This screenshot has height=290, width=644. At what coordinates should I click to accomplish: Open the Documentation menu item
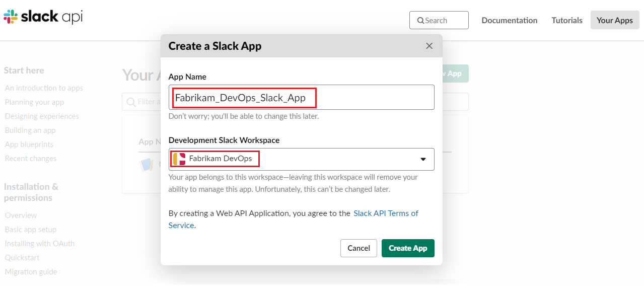pos(510,20)
